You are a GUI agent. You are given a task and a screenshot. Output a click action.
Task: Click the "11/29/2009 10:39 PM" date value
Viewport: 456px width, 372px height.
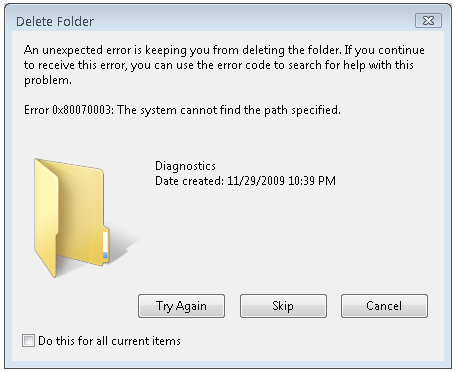pos(281,181)
